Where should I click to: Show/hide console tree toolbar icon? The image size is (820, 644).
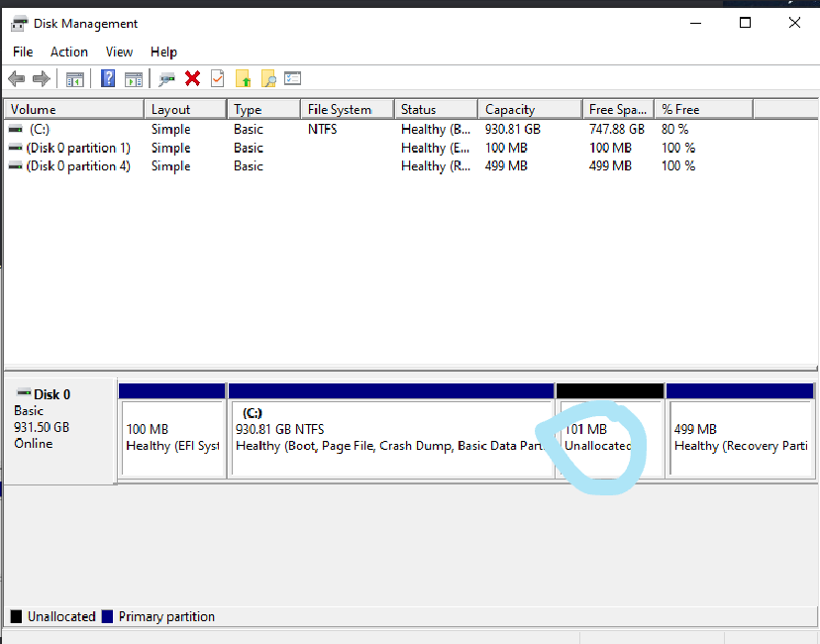[x=75, y=79]
